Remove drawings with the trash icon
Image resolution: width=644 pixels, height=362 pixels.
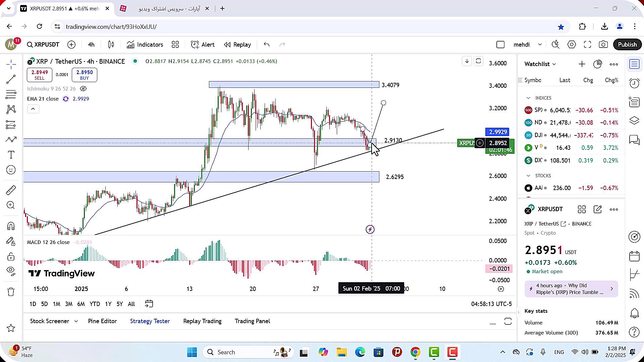coord(11,292)
